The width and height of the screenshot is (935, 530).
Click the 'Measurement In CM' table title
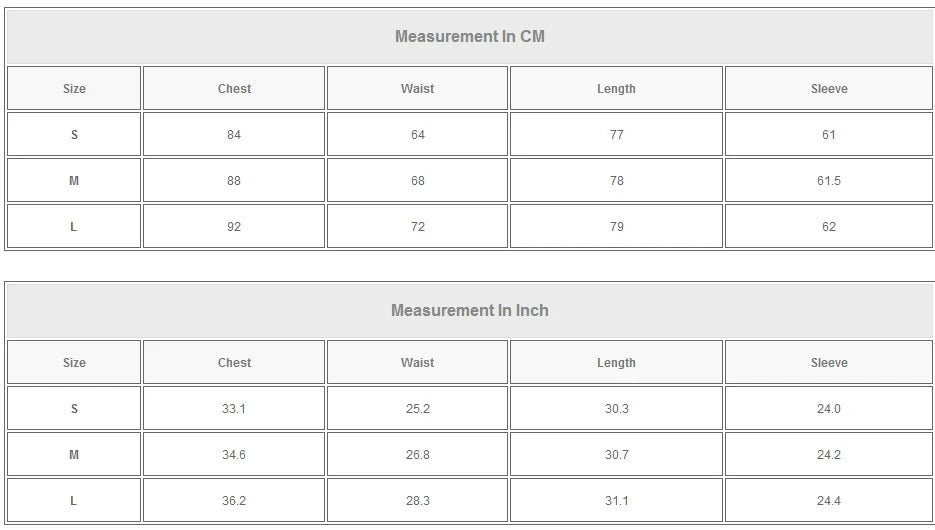[x=469, y=37]
